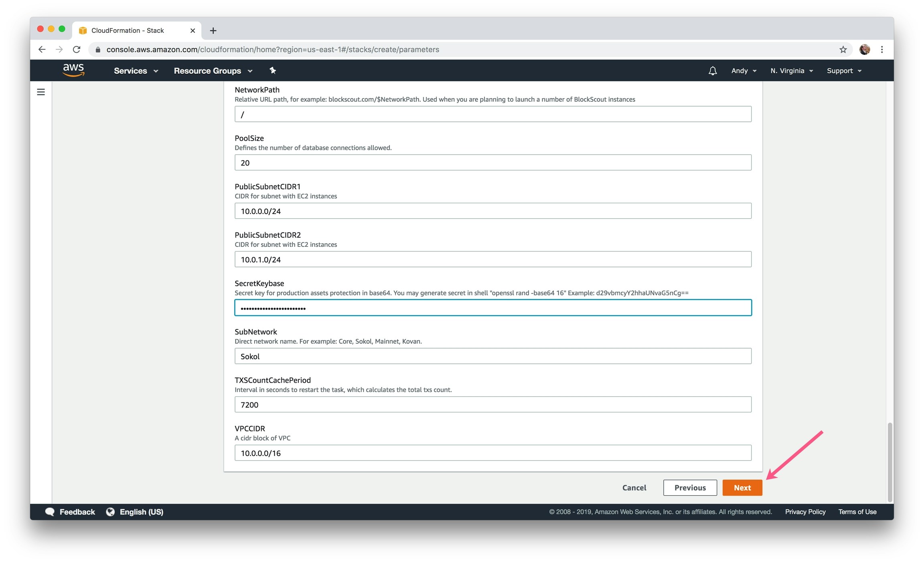
Task: Click English (US) language selector
Action: (x=142, y=512)
